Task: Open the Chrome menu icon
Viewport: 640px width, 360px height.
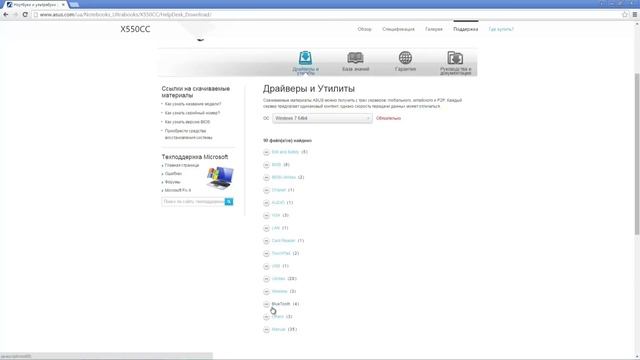Action: click(635, 14)
